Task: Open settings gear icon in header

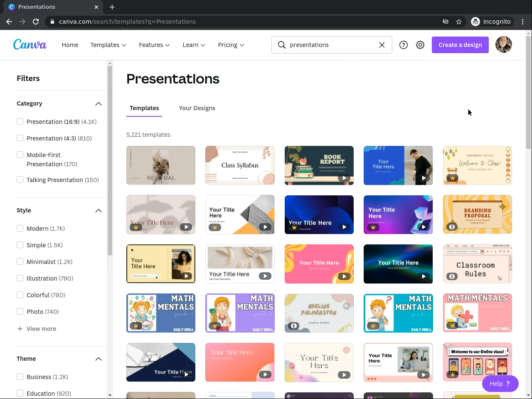Action: point(420,45)
